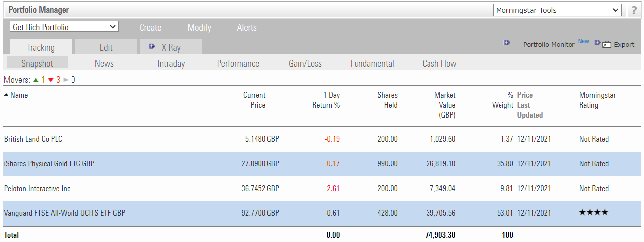Click the sort arrow beside Name column
Image resolution: width=644 pixels, height=242 pixels.
pos(6,95)
